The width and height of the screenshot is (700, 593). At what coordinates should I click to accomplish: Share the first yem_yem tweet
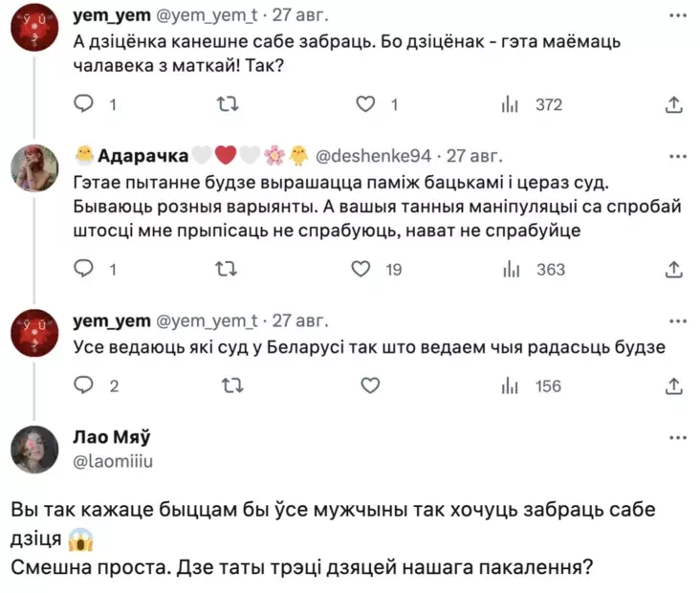(x=673, y=105)
